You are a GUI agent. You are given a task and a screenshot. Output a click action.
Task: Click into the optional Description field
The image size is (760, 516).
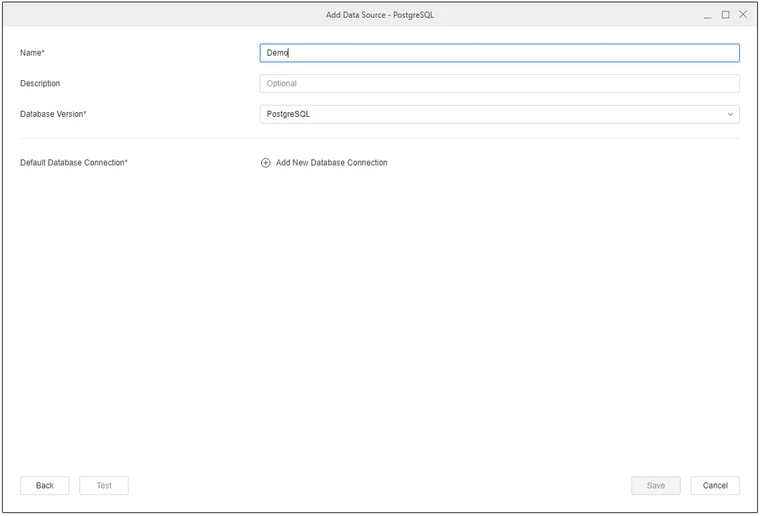tap(500, 84)
